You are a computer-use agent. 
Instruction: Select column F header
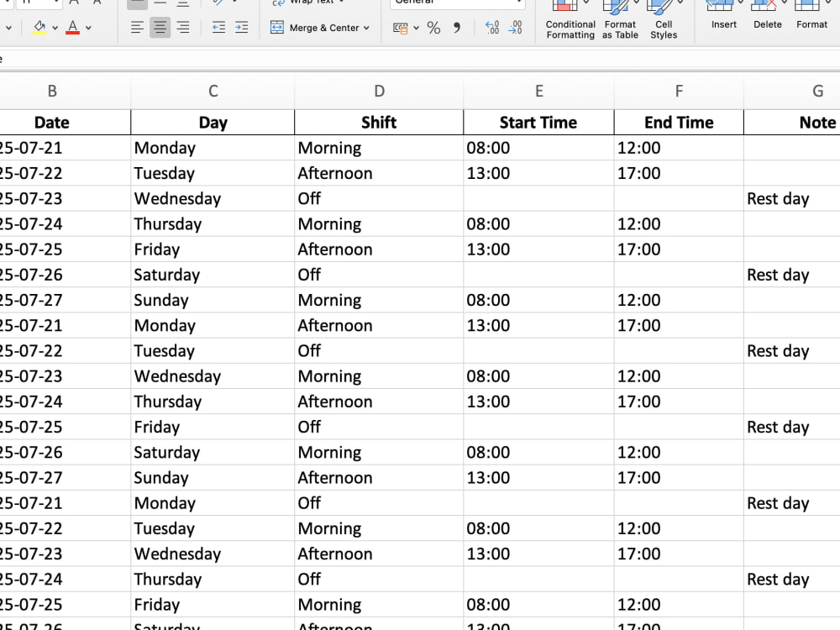click(679, 91)
